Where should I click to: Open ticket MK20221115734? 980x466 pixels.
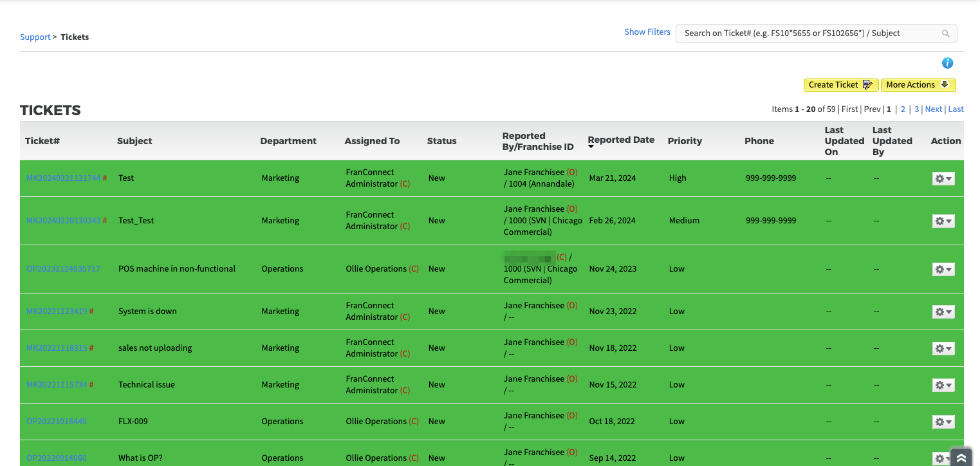[x=57, y=384]
